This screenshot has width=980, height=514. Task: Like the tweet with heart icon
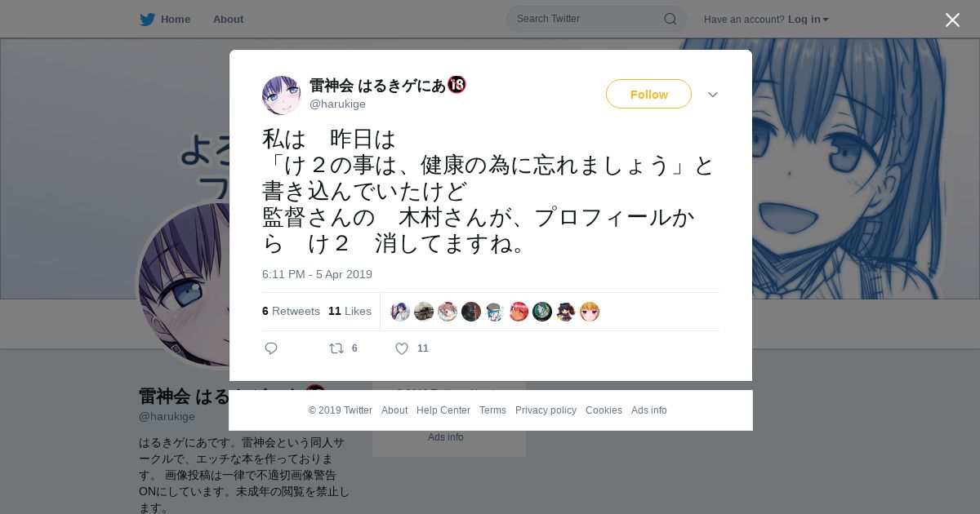402,348
